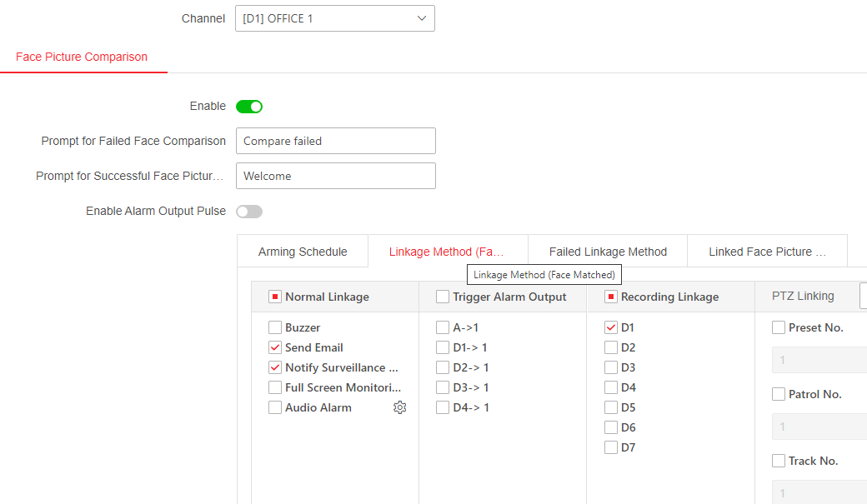Uncheck the Send Email option

pos(275,347)
